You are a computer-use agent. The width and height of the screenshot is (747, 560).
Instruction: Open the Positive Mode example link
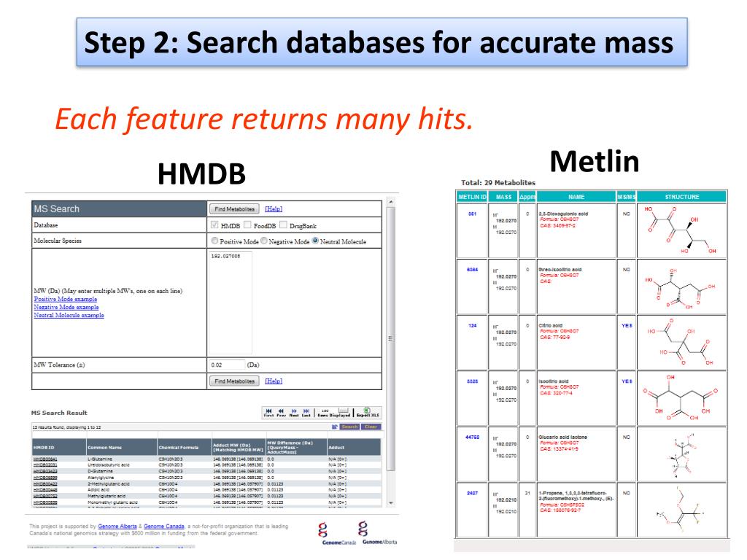[x=65, y=299]
